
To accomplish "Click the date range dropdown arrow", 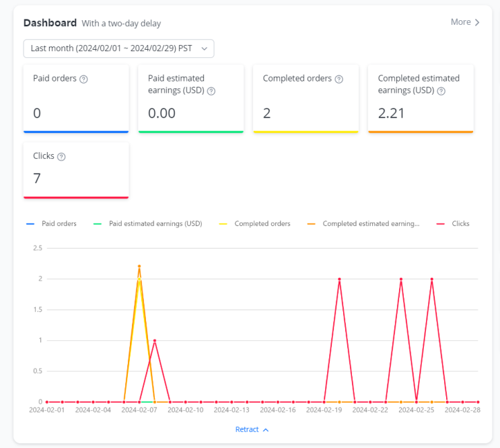I will pos(205,48).
